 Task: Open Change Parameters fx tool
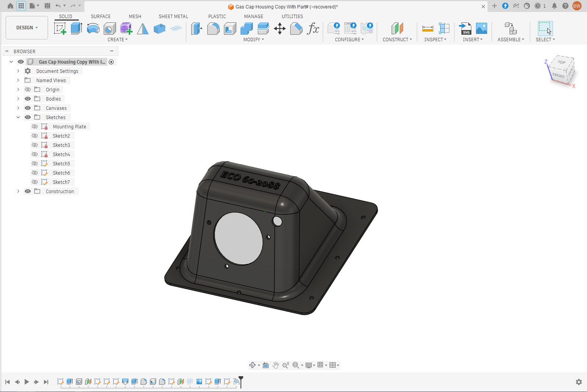(x=313, y=29)
